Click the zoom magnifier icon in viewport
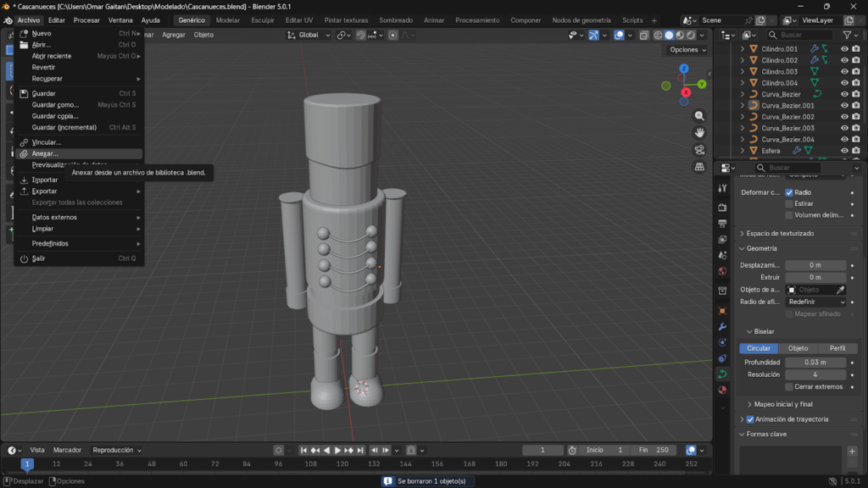Image resolution: width=868 pixels, height=488 pixels. [699, 116]
